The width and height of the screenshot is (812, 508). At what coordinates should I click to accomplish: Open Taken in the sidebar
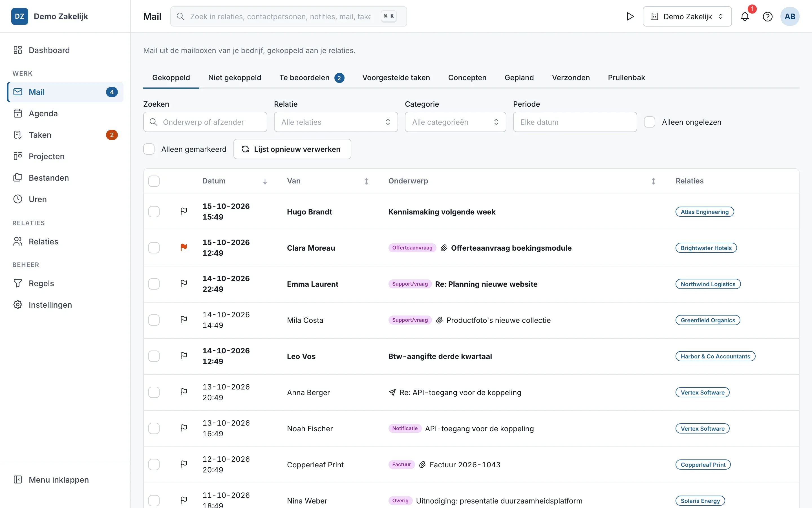point(65,135)
